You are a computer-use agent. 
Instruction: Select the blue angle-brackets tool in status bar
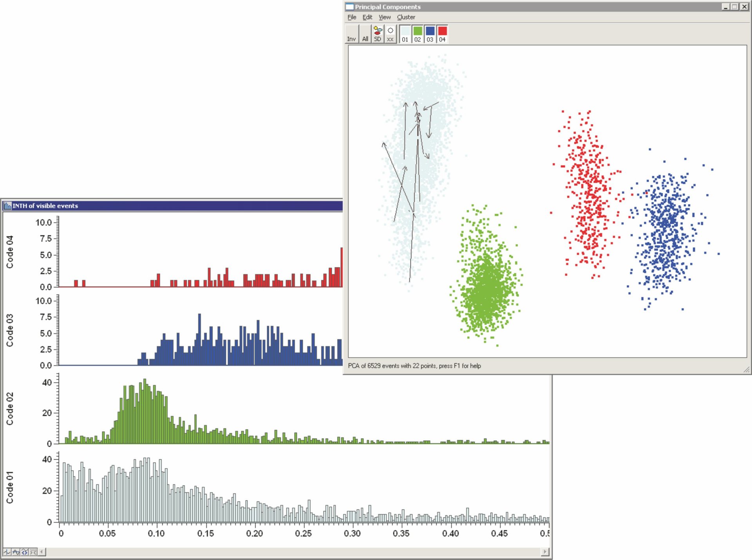[24, 551]
